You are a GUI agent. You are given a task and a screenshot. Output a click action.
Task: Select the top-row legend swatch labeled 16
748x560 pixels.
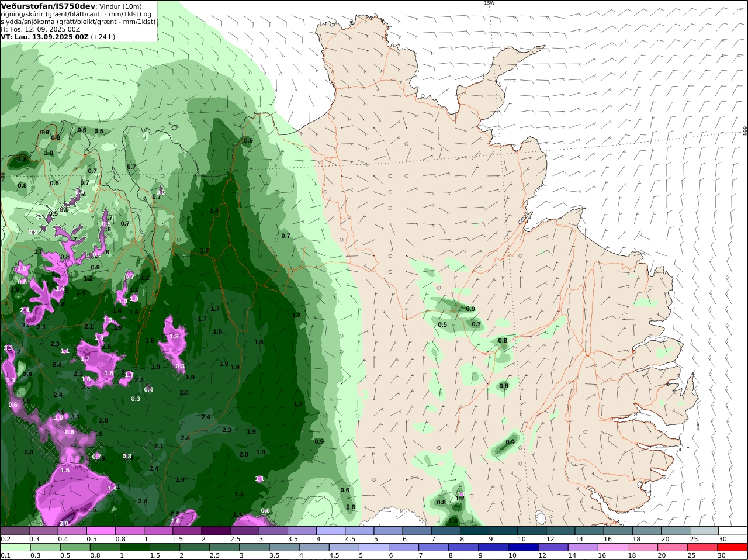pos(618,531)
